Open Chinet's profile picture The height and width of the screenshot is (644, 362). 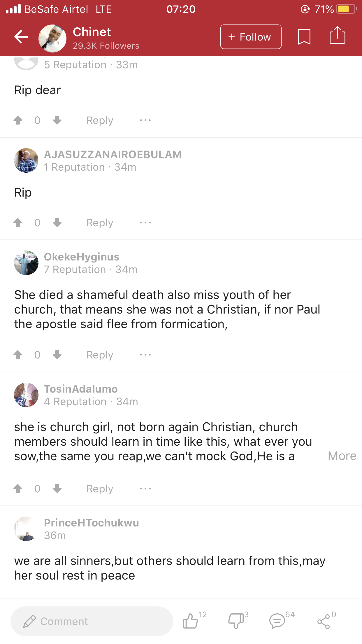pyautogui.click(x=52, y=38)
